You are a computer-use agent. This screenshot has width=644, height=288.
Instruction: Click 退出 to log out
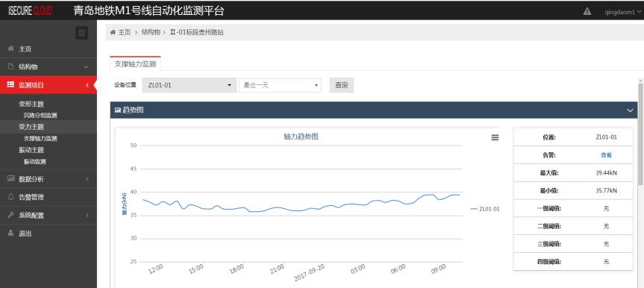tap(25, 234)
